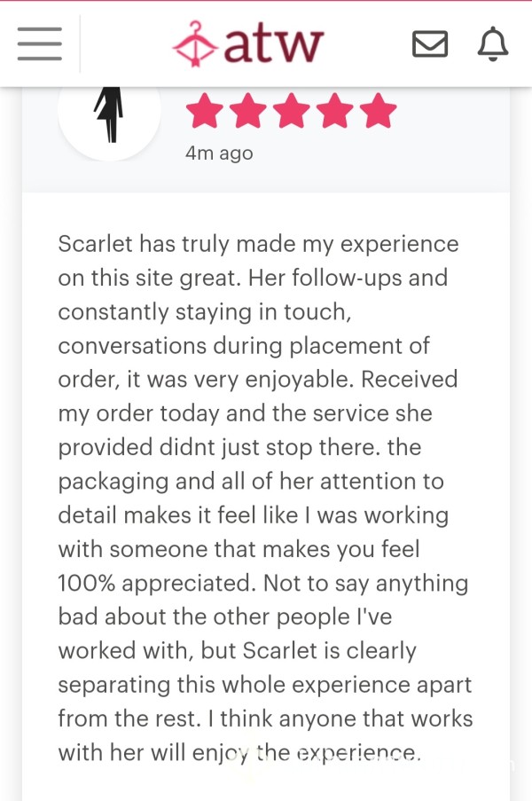Open the messages envelope icon

click(x=430, y=44)
